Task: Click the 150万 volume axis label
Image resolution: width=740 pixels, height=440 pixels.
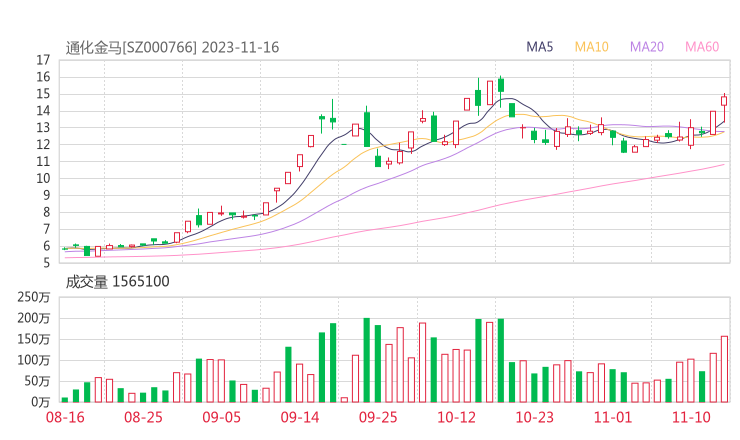Action: point(34,339)
